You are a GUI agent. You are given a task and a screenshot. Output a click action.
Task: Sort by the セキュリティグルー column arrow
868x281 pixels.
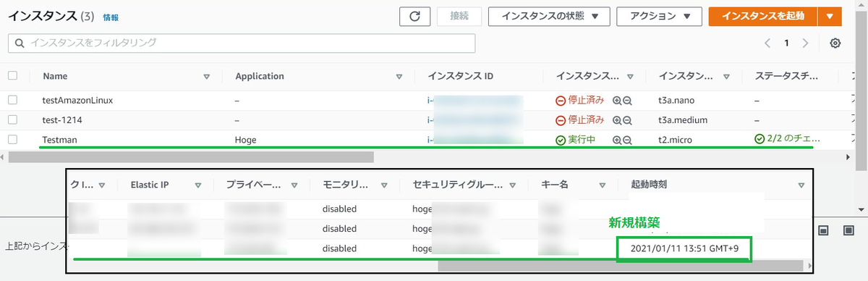point(512,185)
